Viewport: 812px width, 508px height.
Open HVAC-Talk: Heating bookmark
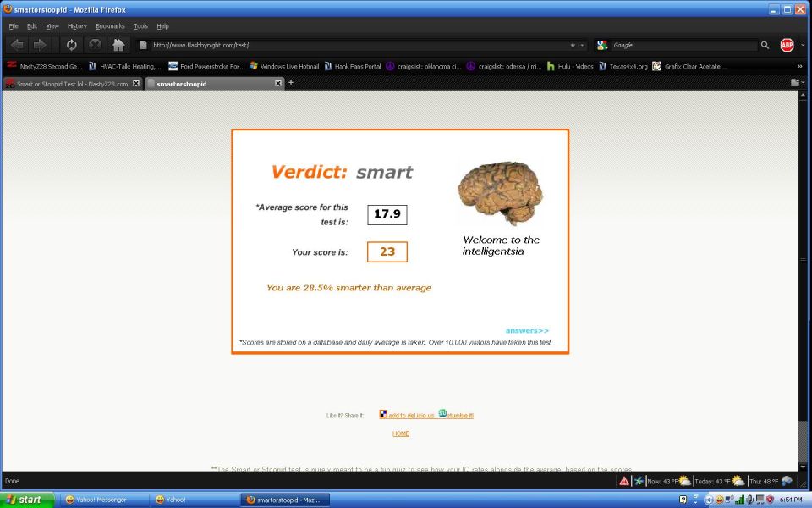pos(125,66)
